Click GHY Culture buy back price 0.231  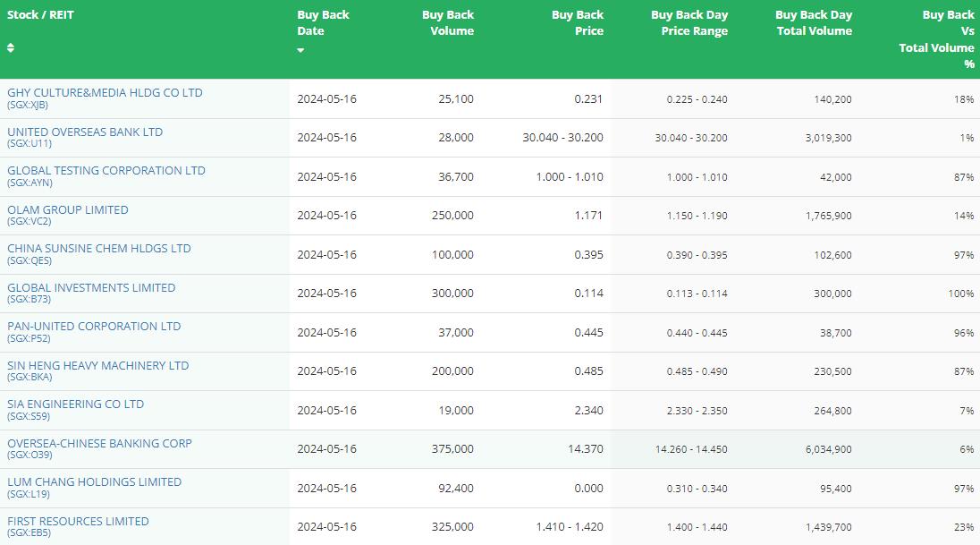click(588, 98)
